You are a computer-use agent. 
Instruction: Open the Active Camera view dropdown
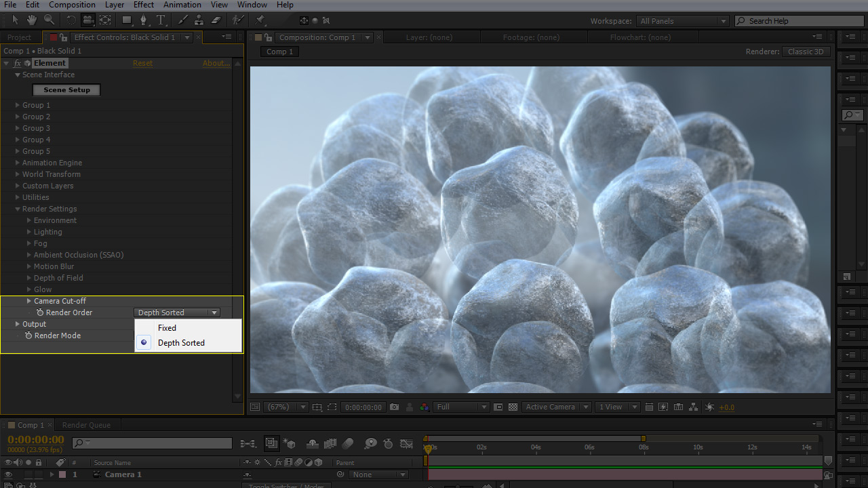pos(556,407)
